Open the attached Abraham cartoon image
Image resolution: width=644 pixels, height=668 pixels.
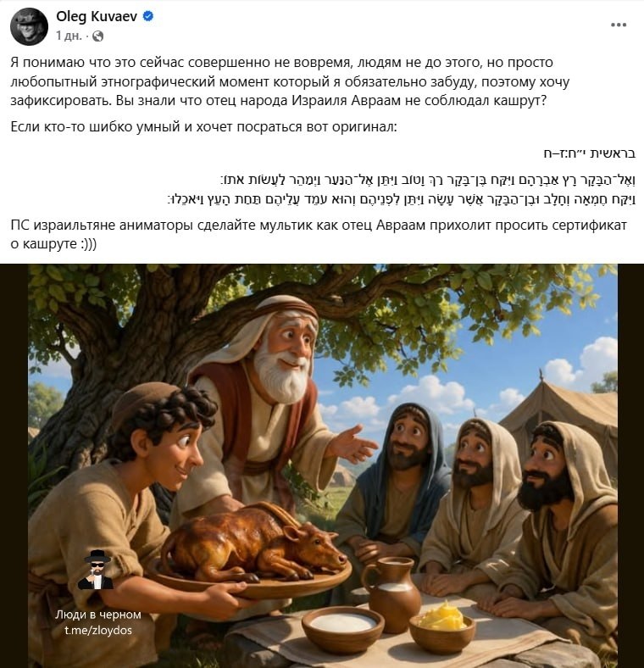[323, 465]
